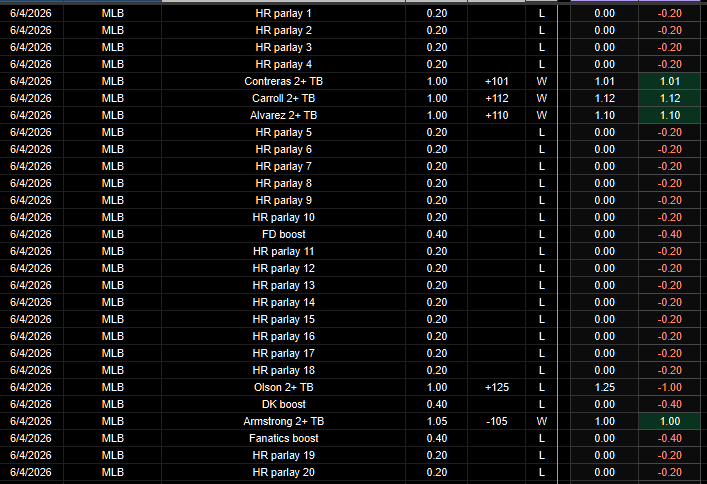Click the 1.25 payout in Olson row

click(604, 387)
